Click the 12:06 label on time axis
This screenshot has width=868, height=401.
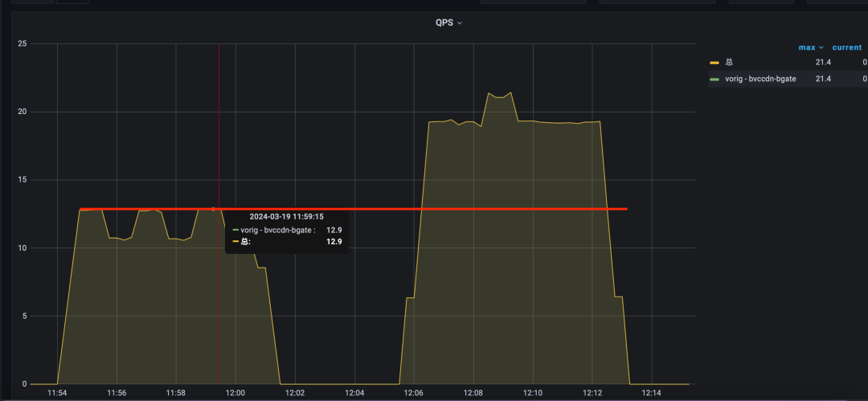pos(414,393)
